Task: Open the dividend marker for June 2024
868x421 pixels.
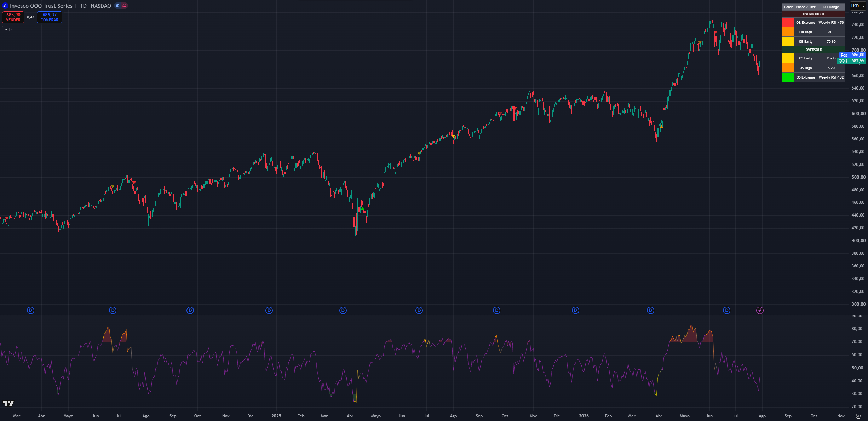Action: [113, 311]
